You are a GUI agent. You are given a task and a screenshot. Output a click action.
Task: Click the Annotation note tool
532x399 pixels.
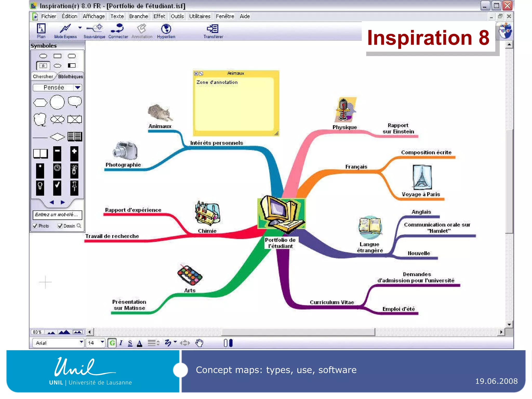[x=142, y=31]
